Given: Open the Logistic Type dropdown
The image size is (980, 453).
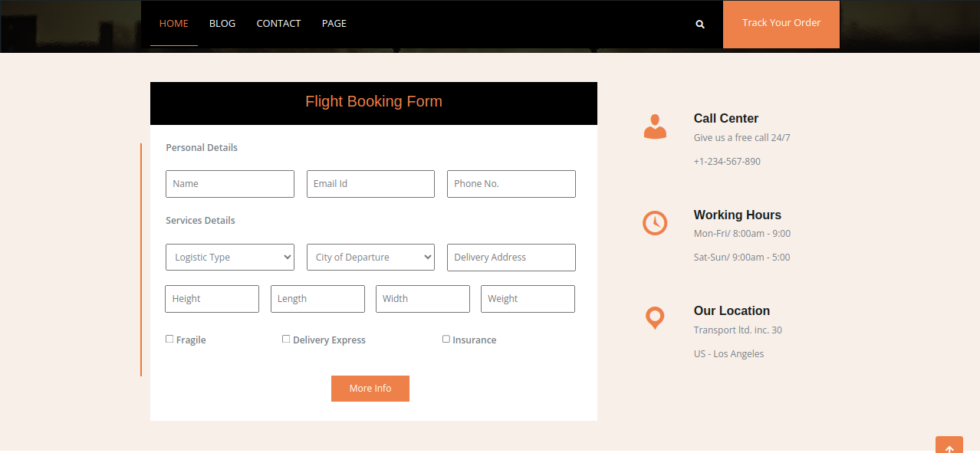Looking at the screenshot, I should click(230, 258).
